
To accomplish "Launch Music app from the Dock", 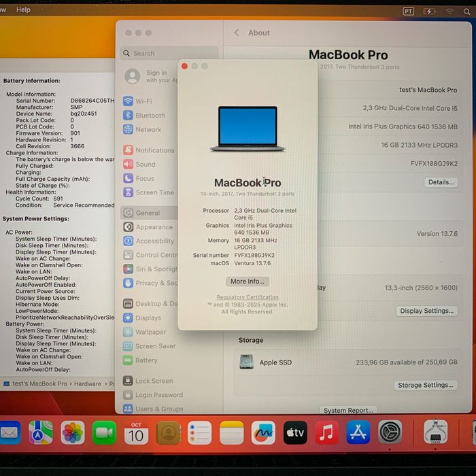I will coord(326,432).
